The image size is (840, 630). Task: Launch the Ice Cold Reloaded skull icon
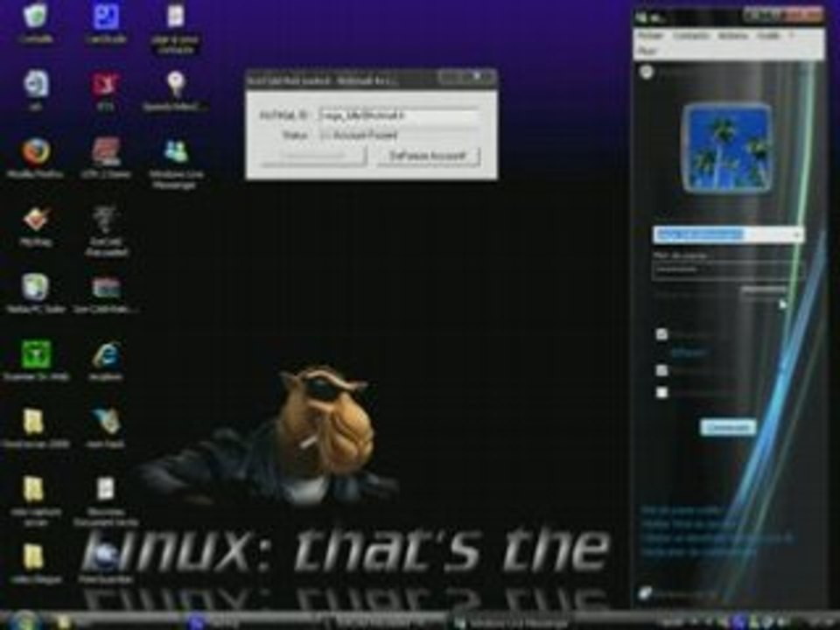point(106,230)
